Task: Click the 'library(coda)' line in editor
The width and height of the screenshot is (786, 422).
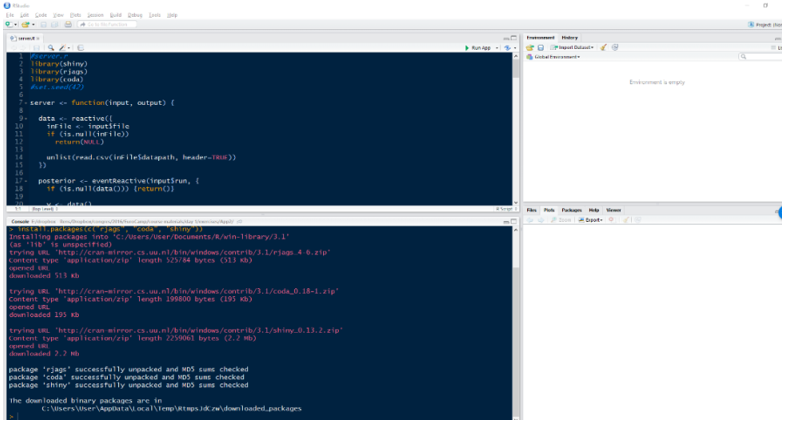Action: pos(57,79)
